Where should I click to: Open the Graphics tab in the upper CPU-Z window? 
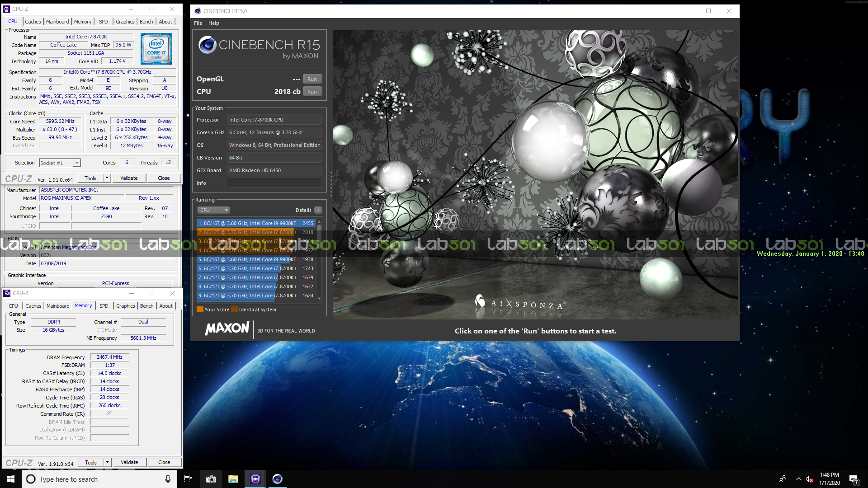125,22
